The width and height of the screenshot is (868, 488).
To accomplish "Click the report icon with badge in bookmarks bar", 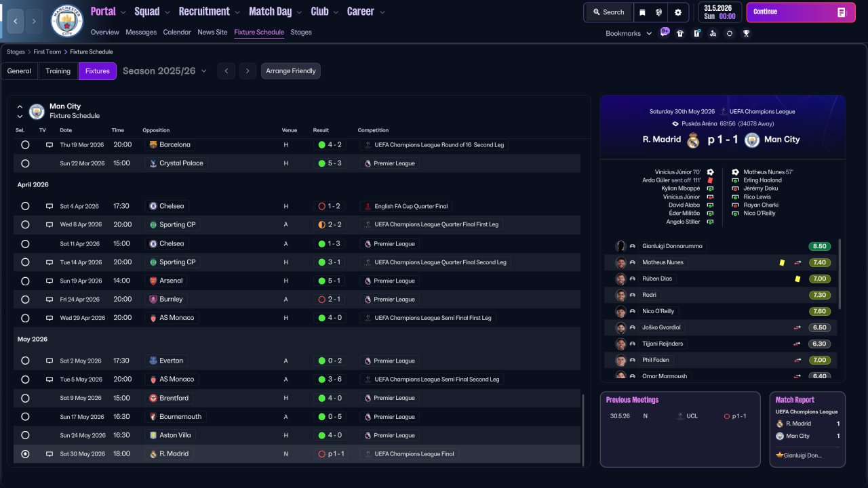I will tap(696, 33).
